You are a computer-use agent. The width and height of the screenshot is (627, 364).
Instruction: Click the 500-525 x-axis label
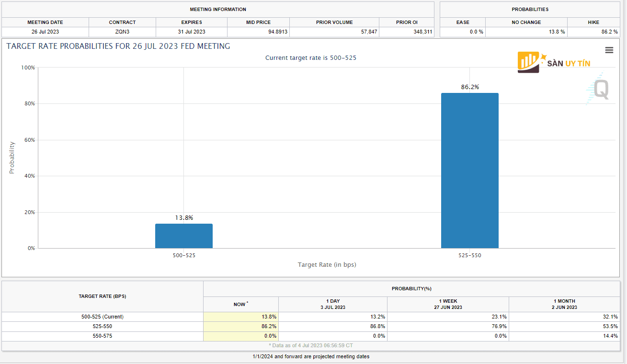click(184, 255)
